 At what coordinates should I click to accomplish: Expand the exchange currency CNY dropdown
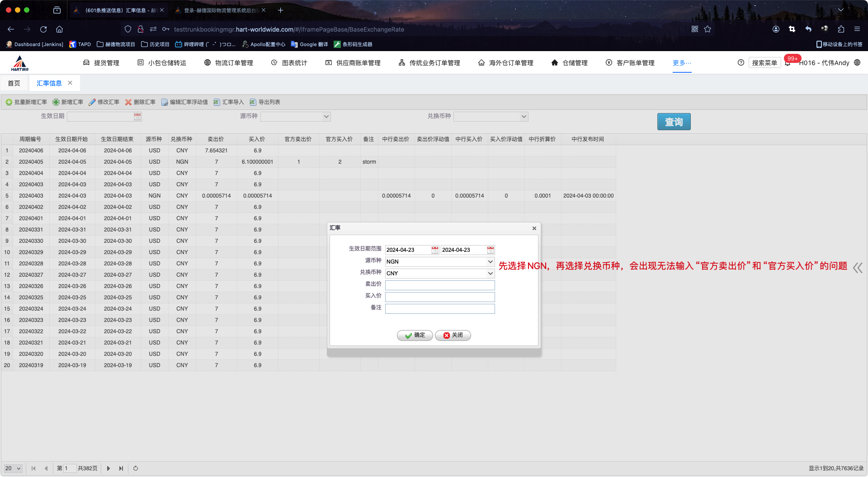490,274
